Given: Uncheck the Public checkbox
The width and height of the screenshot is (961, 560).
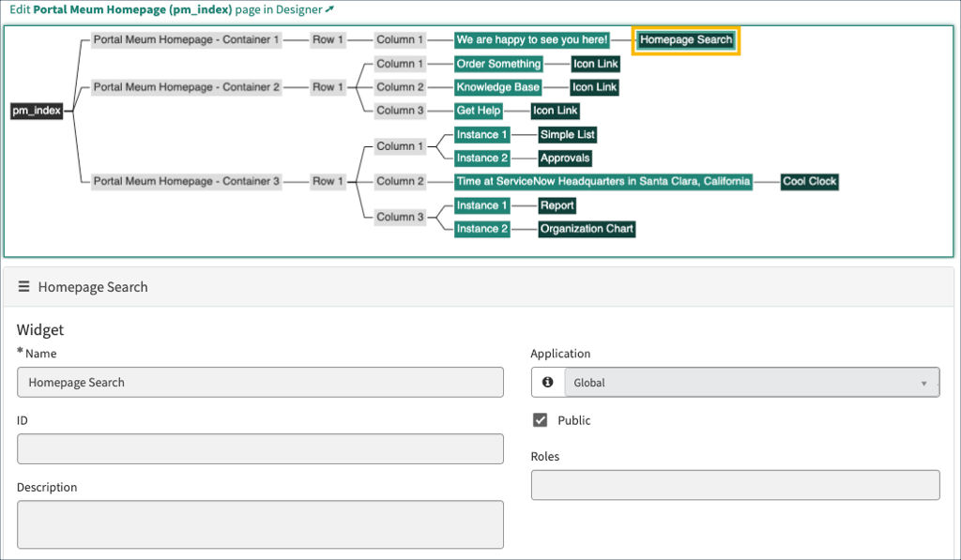Looking at the screenshot, I should (540, 420).
